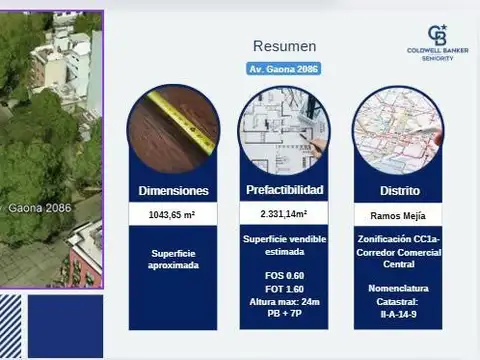Screen dimensions: 480x360
Task: Select the 'Superficie aproximada' text
Action: (x=173, y=259)
